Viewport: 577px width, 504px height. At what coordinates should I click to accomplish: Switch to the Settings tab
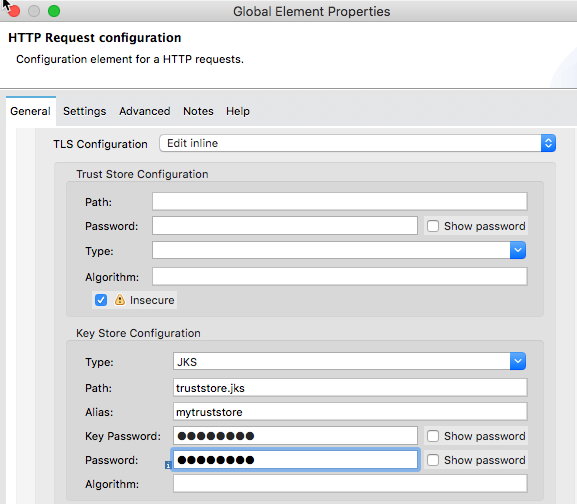[84, 111]
